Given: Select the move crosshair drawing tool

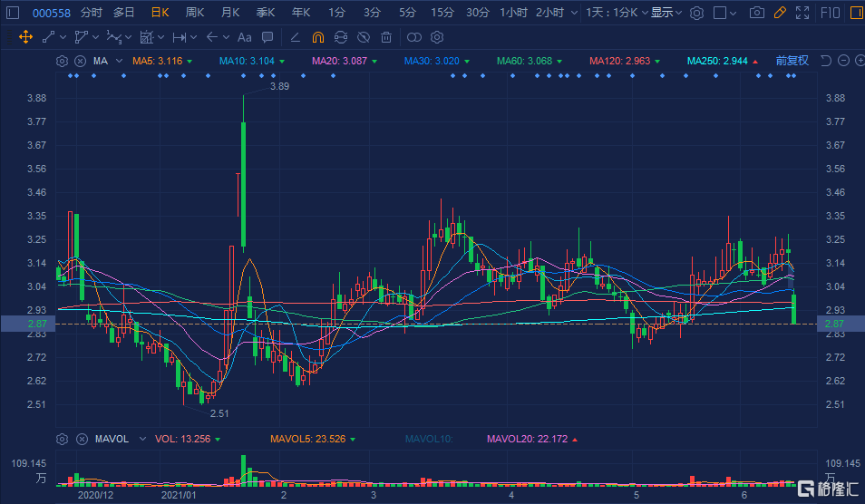Looking at the screenshot, I should click(26, 37).
